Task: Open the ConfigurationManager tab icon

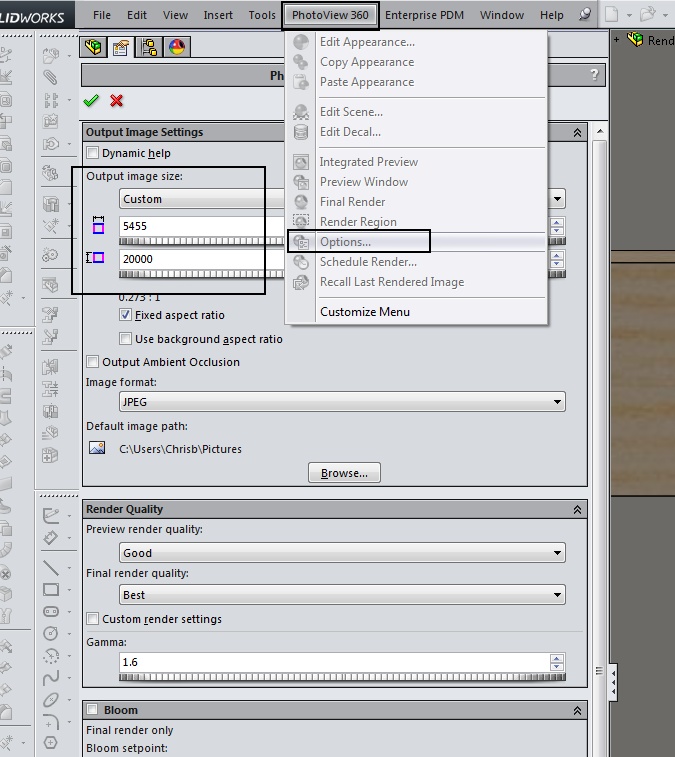Action: pos(149,47)
